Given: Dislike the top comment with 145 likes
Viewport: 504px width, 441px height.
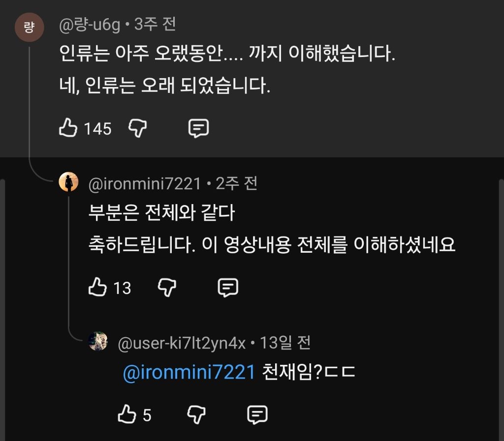Looking at the screenshot, I should pos(138,129).
